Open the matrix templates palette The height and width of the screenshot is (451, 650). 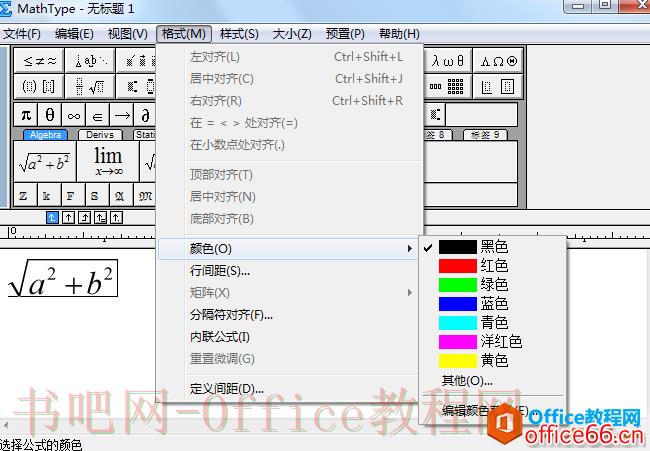tap(448, 86)
